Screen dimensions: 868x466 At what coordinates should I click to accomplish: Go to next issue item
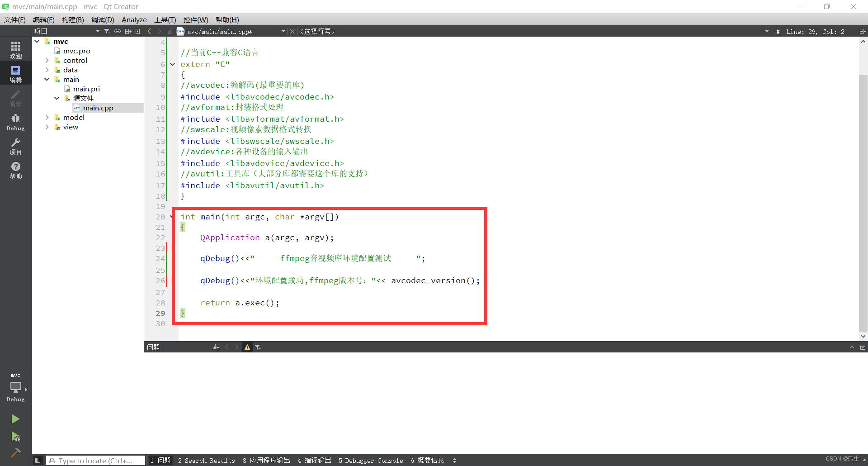click(236, 347)
